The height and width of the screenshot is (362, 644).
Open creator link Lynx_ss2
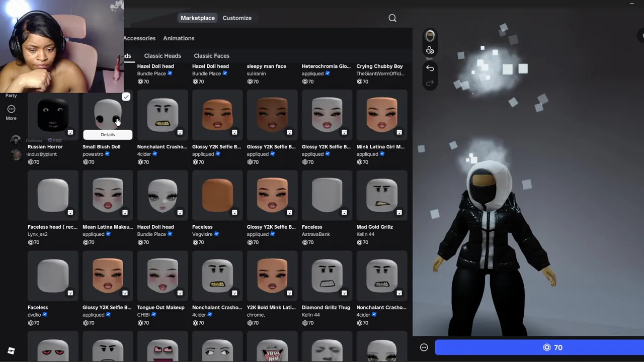click(x=38, y=234)
